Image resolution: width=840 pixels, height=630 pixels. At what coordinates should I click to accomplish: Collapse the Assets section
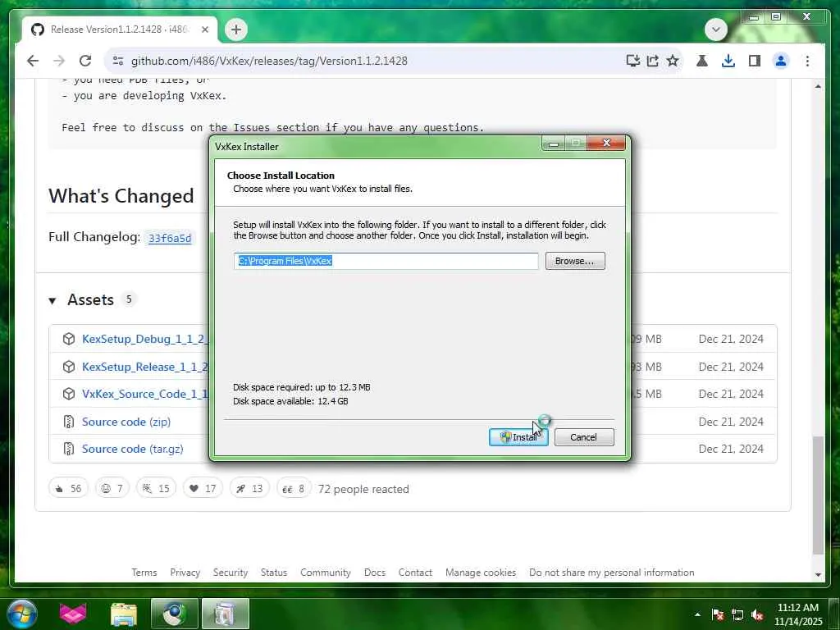pos(52,300)
